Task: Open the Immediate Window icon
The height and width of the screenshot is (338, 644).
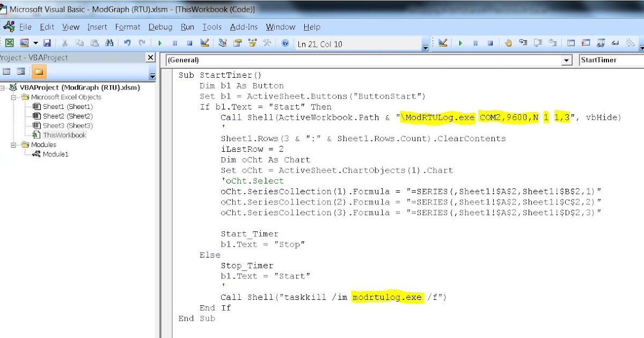Action: point(587,43)
